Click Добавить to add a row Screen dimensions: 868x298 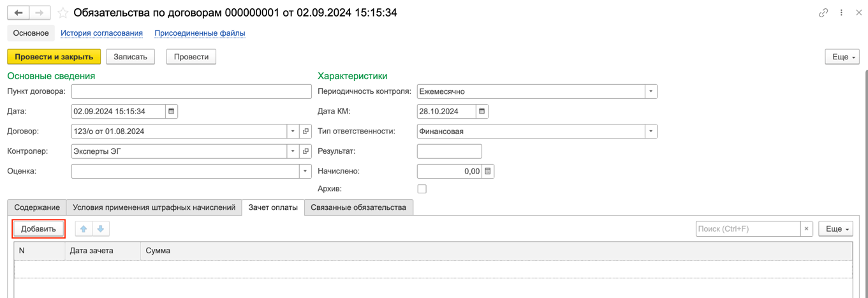[38, 228]
